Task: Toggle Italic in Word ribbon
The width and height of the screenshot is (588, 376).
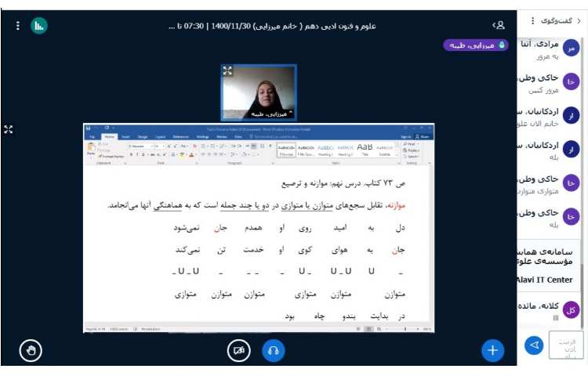Action: click(x=137, y=154)
